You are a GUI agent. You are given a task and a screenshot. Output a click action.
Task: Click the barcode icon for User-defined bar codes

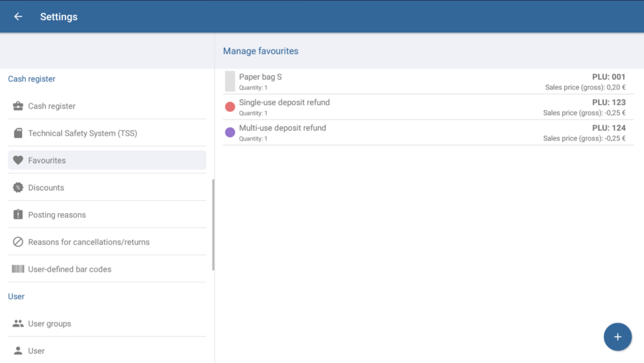tap(18, 269)
